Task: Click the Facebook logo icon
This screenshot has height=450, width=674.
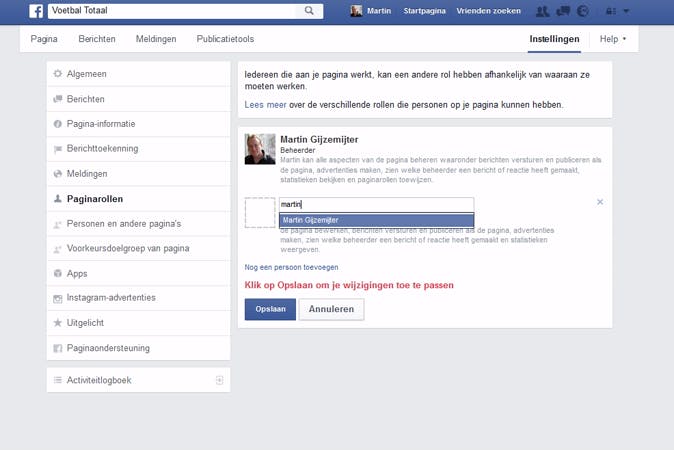Action: (x=36, y=11)
